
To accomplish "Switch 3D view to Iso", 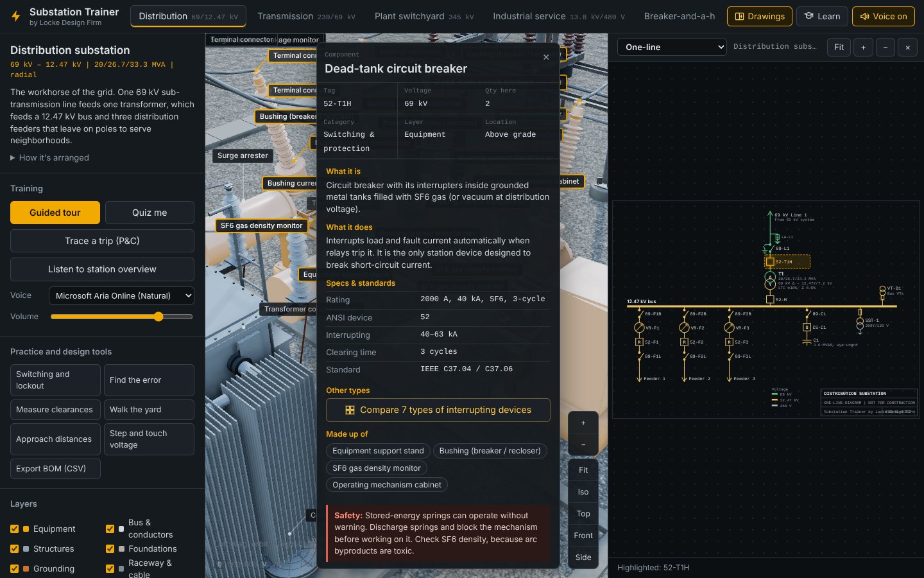I will pos(583,492).
